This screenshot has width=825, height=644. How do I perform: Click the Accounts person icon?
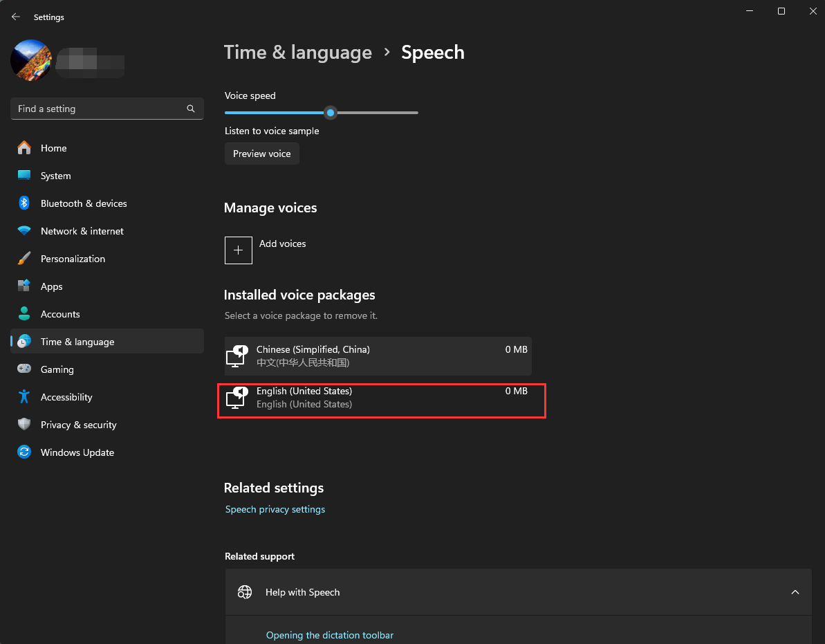(24, 313)
